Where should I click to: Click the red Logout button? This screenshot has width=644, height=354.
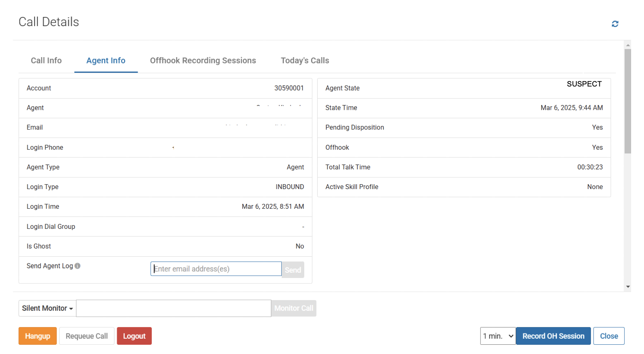point(134,336)
